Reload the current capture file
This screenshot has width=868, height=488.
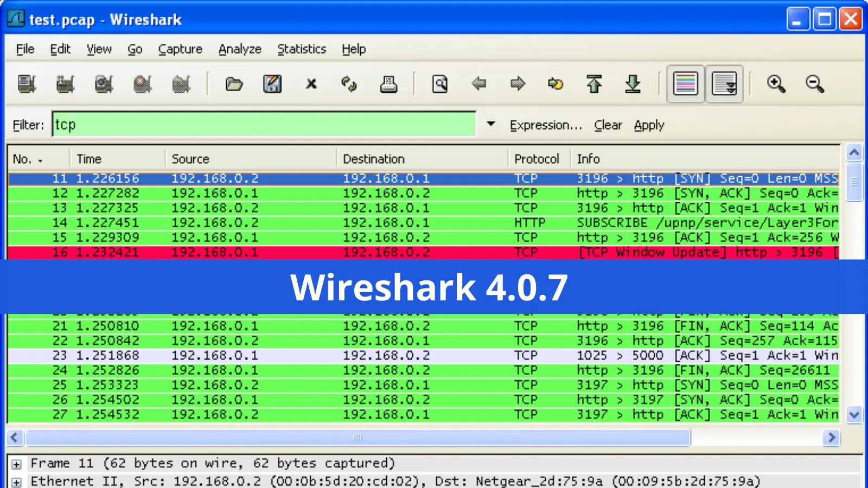pos(350,84)
